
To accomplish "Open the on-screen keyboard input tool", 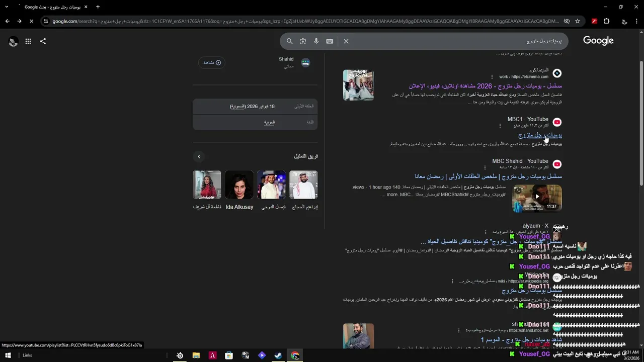I will click(x=330, y=41).
